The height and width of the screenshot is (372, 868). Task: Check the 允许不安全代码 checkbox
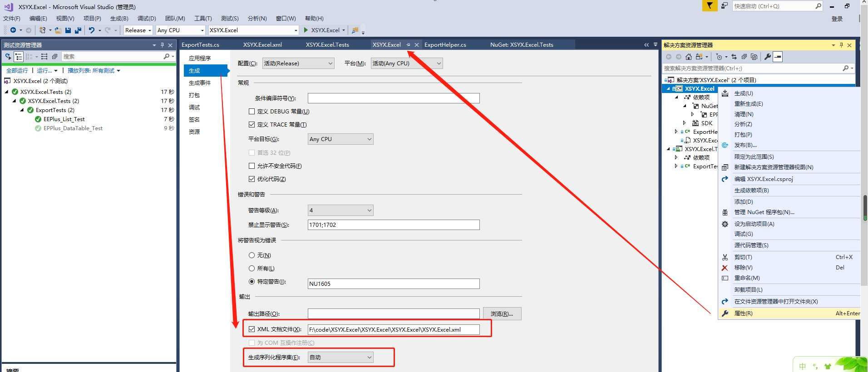pyautogui.click(x=252, y=166)
